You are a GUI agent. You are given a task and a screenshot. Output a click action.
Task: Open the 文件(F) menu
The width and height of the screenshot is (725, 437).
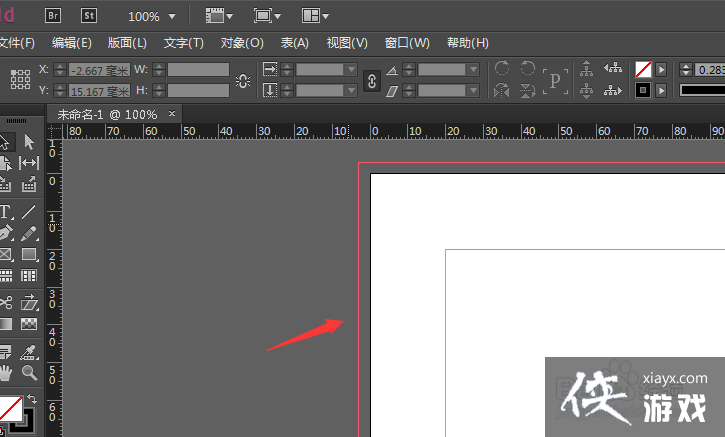tap(17, 43)
